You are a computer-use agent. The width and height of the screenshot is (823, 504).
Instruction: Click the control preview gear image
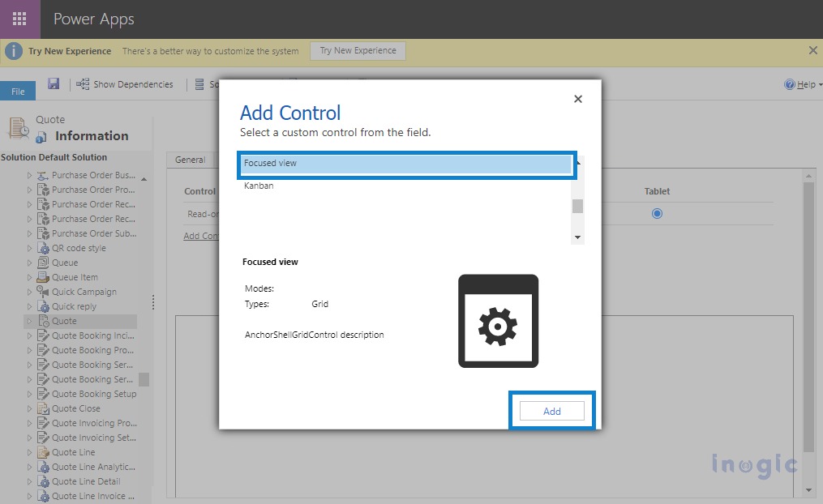pyautogui.click(x=498, y=321)
